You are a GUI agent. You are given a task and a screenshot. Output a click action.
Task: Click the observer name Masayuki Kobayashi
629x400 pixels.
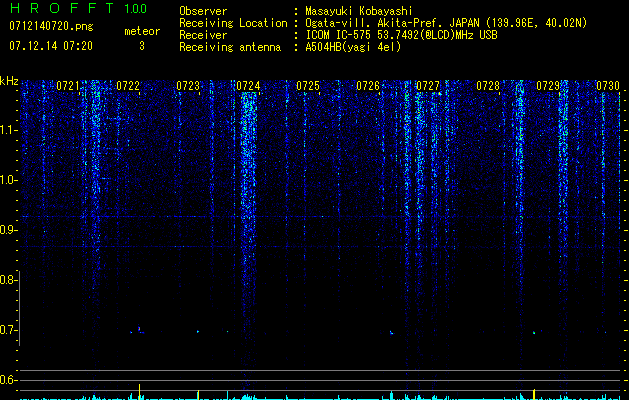(359, 11)
